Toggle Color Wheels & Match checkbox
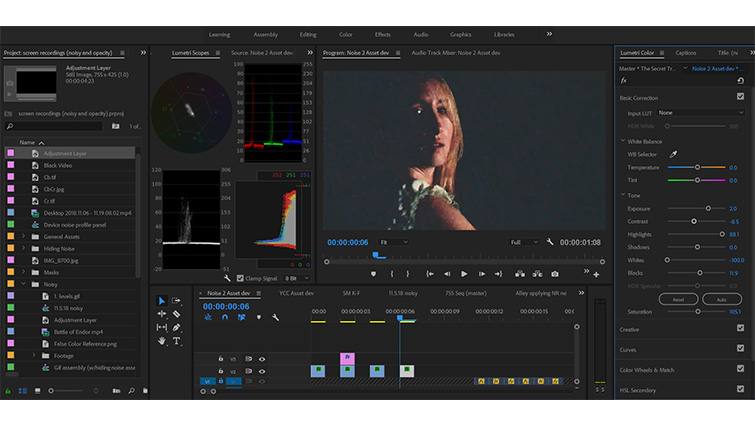This screenshot has width=755, height=425. 741,368
